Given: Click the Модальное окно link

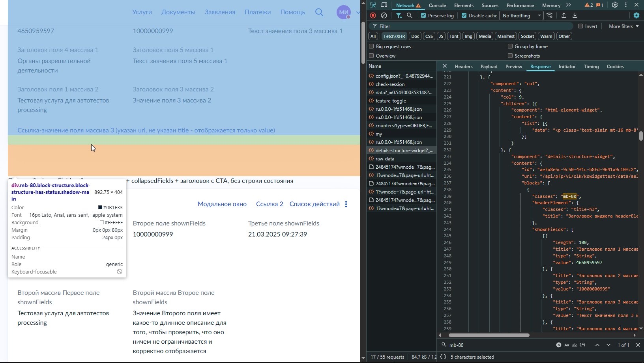Looking at the screenshot, I should pyautogui.click(x=222, y=204).
